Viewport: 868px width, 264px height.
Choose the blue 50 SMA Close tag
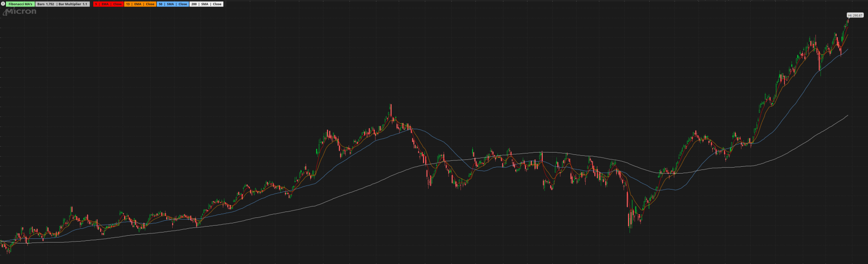(172, 4)
